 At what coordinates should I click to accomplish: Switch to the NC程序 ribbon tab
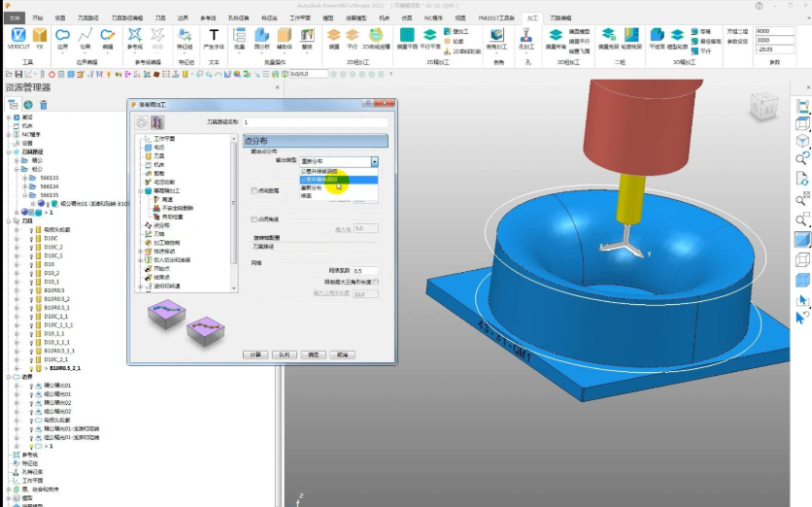click(434, 17)
